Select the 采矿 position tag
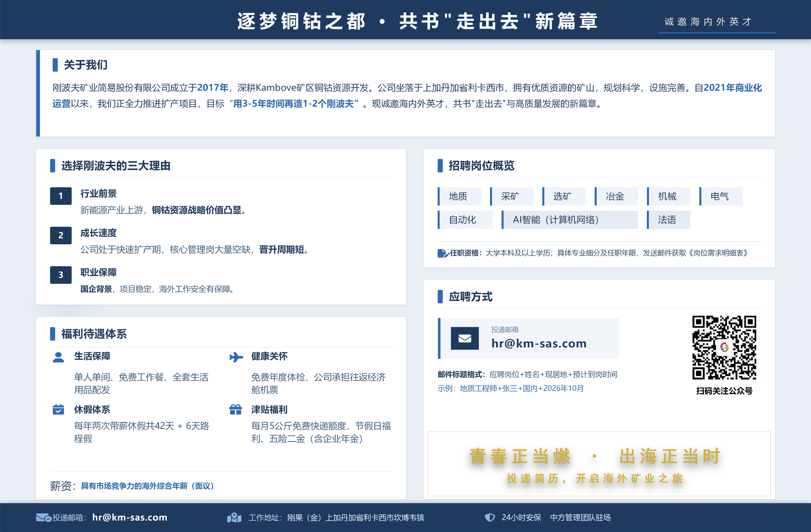 (x=511, y=196)
